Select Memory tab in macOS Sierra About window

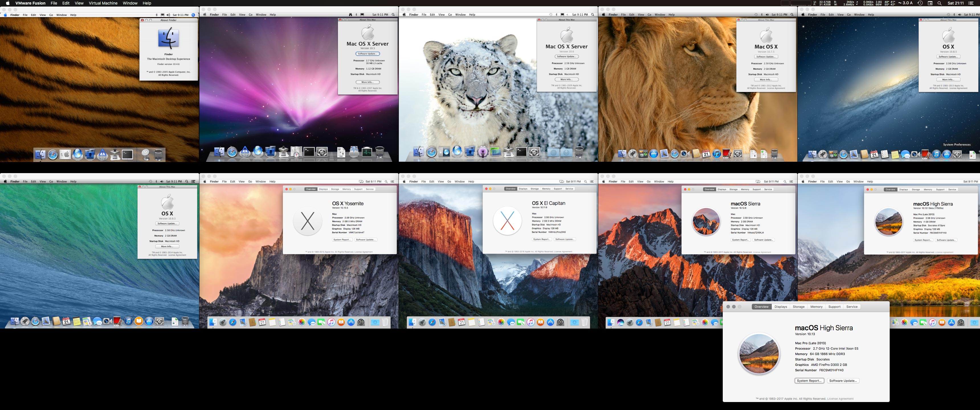click(x=745, y=189)
